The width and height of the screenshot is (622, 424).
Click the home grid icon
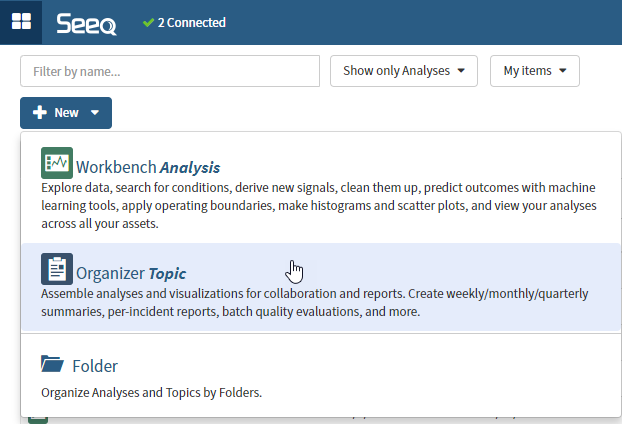click(x=21, y=22)
